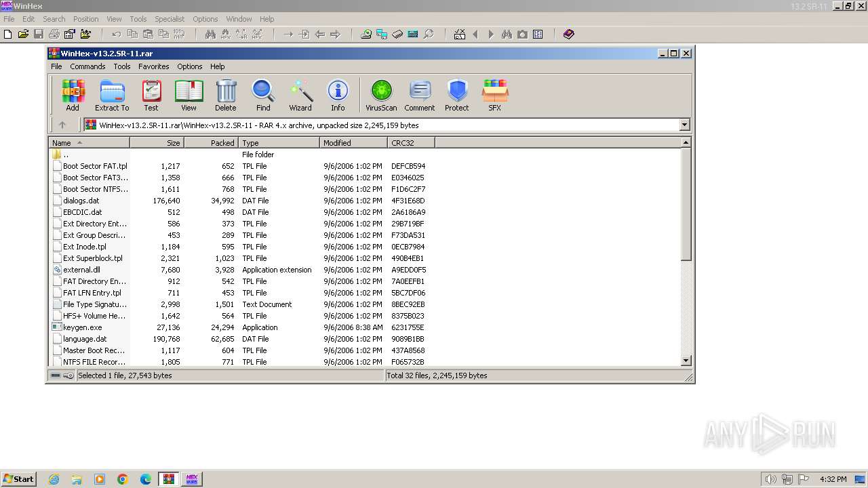Show archive Info
This screenshot has width=868, height=488.
pos(338,95)
